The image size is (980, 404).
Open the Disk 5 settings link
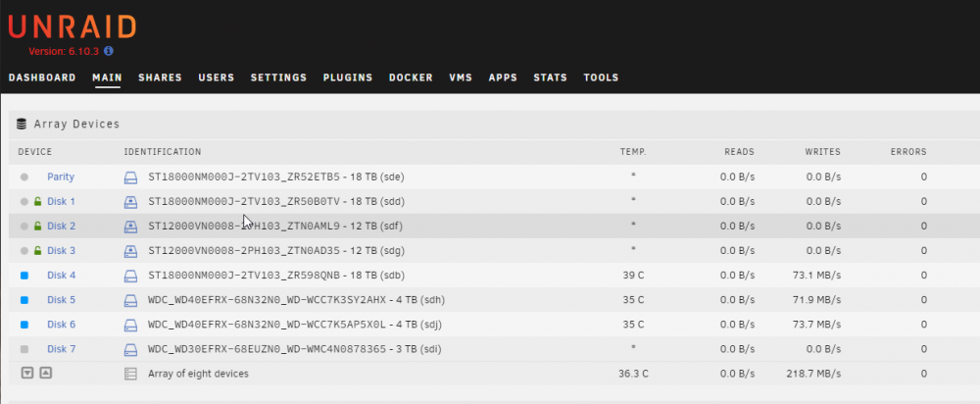61,299
